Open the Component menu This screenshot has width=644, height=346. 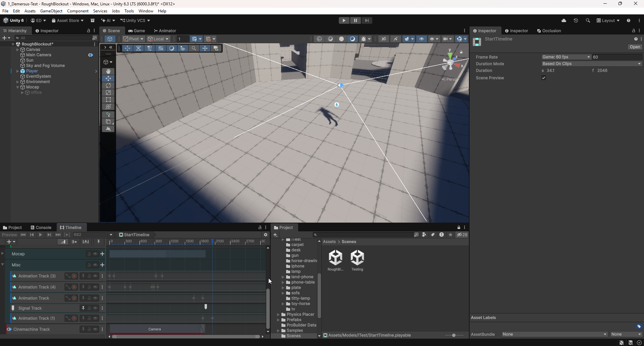[78, 11]
